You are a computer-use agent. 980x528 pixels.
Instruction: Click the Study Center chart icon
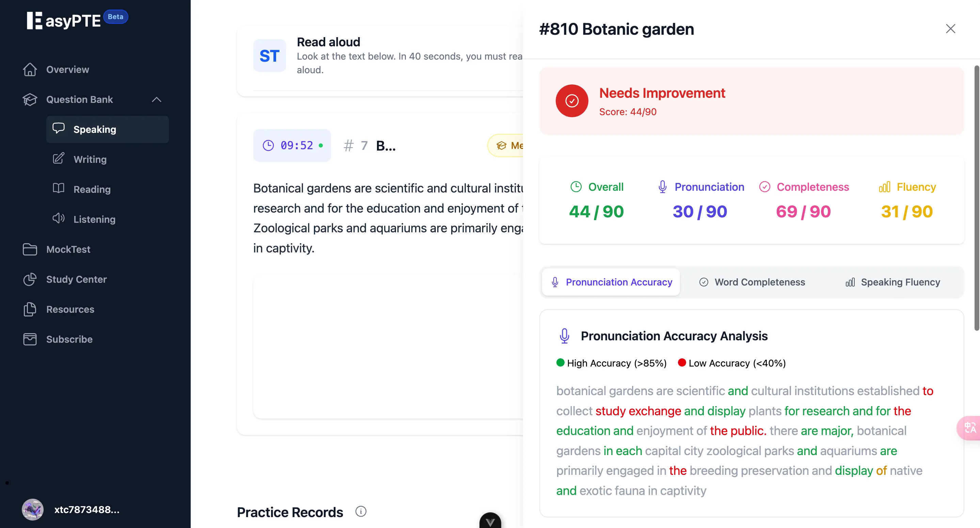click(x=30, y=279)
